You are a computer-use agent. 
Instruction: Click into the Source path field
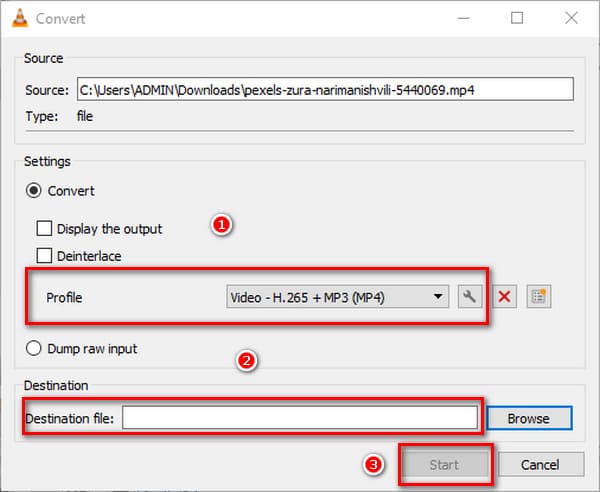325,90
